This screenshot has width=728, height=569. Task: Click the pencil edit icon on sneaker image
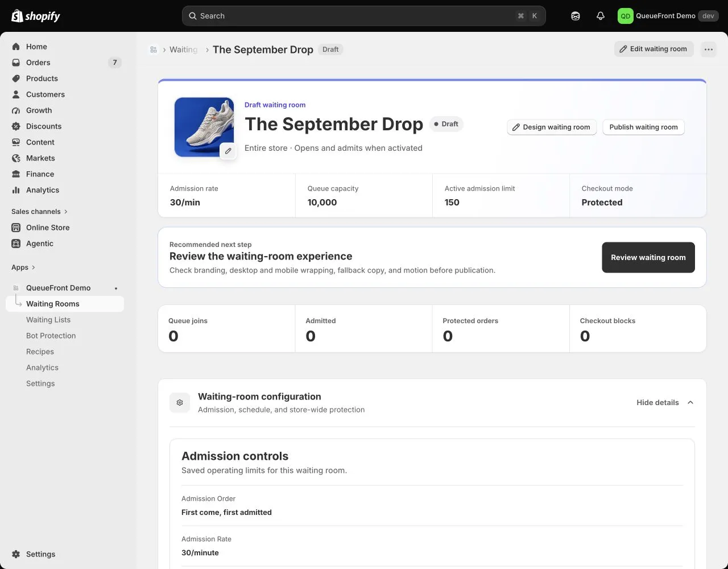[228, 151]
